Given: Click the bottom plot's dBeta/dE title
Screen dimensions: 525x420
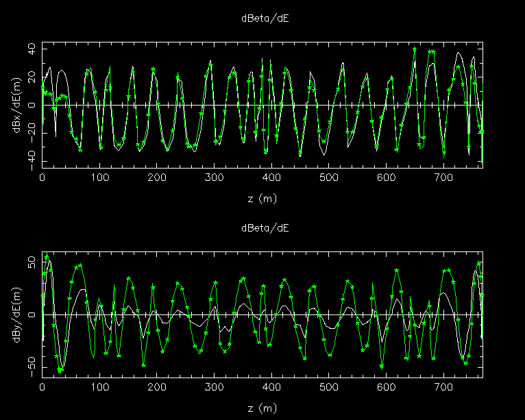Looking at the screenshot, I should 265,227.
